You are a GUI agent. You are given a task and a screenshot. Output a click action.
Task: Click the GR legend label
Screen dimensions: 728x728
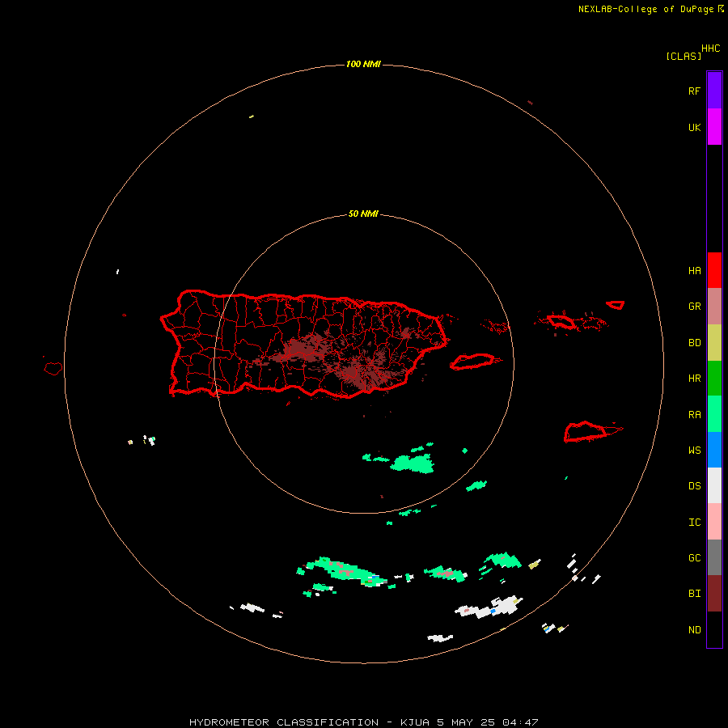694,307
